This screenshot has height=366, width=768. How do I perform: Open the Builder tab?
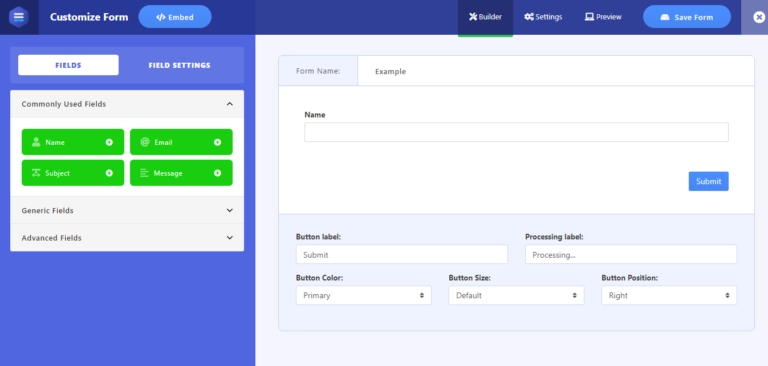click(485, 17)
